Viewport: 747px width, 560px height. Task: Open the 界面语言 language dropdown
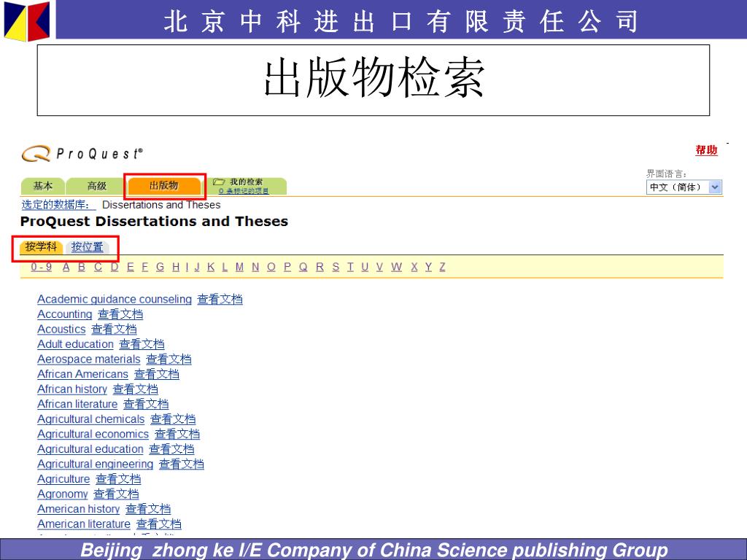[684, 187]
